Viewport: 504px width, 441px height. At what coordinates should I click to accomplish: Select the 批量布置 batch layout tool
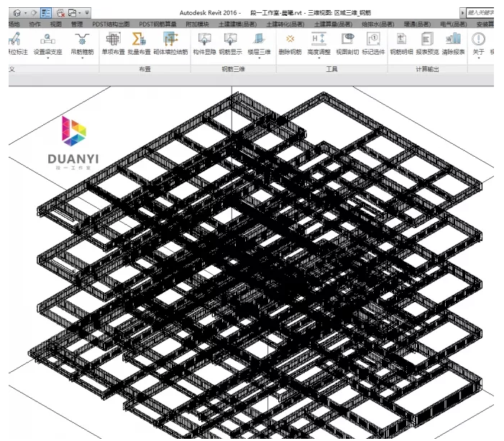(x=138, y=42)
